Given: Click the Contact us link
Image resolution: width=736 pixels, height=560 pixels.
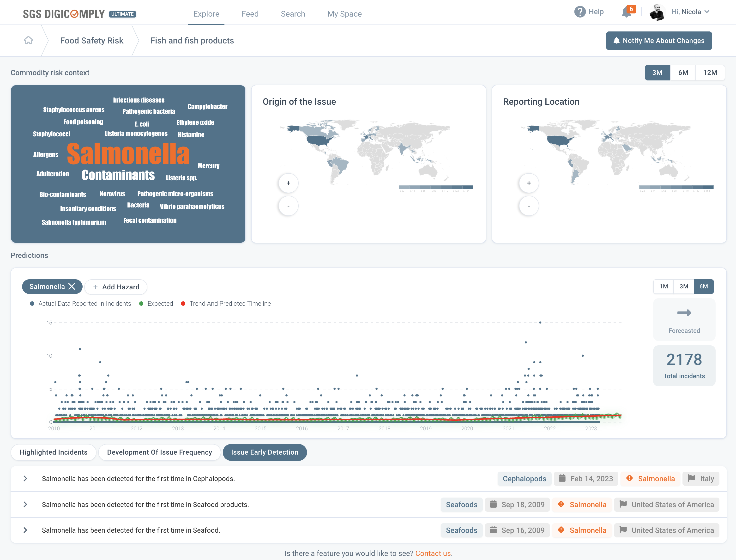Looking at the screenshot, I should pos(433,553).
